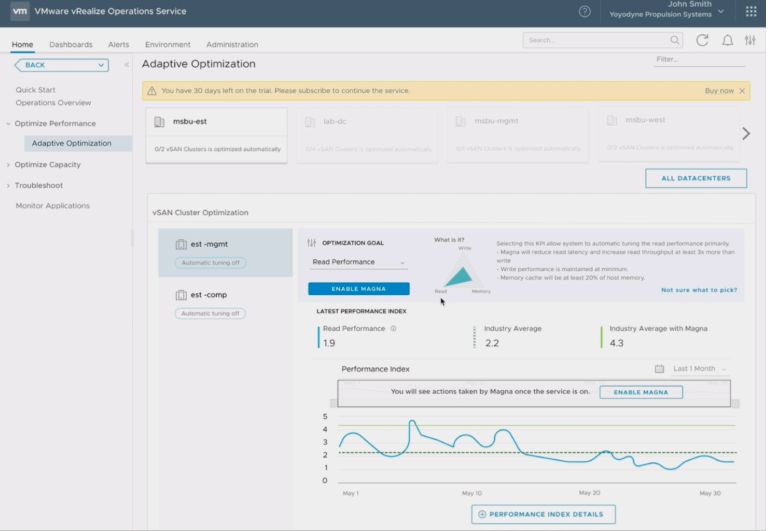Focus the Search input field

pyautogui.click(x=602, y=40)
